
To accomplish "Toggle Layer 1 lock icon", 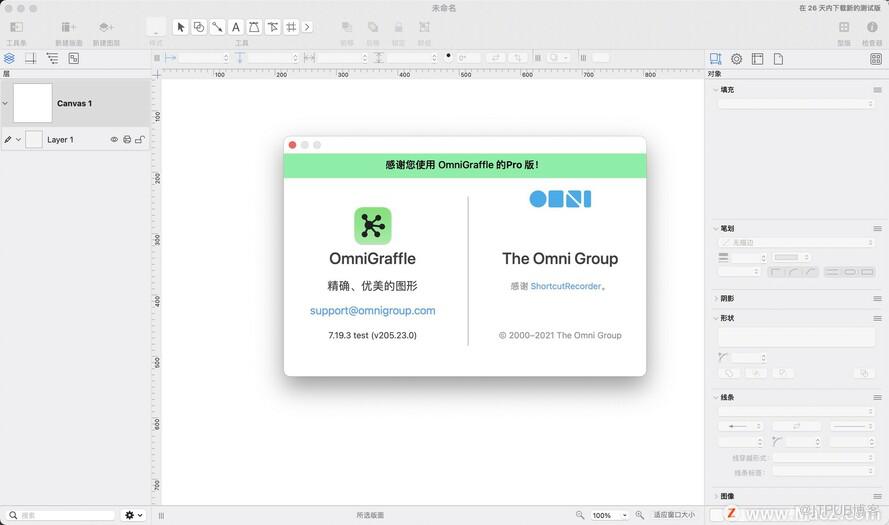I will click(140, 139).
